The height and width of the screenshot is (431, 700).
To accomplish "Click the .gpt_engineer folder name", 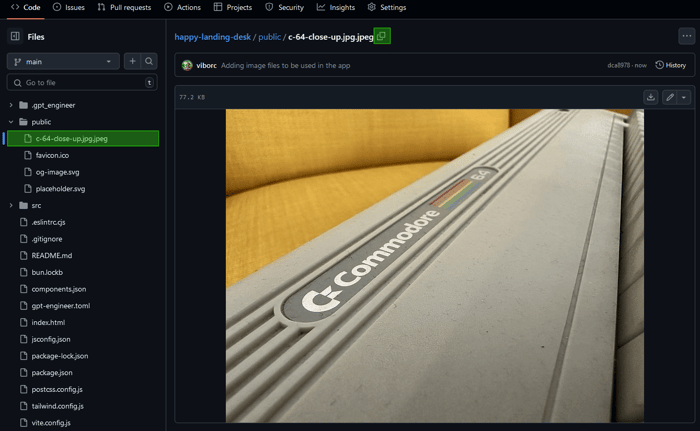I will coord(53,105).
